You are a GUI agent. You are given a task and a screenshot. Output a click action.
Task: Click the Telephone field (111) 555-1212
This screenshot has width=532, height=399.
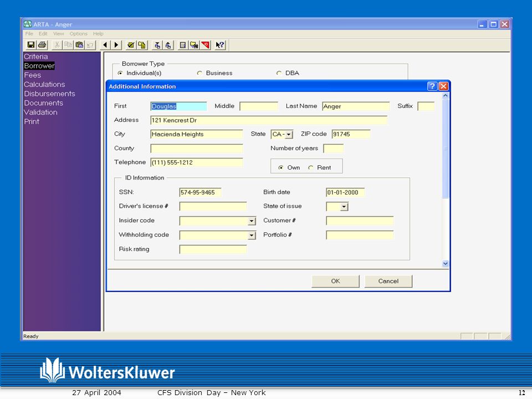click(x=196, y=162)
